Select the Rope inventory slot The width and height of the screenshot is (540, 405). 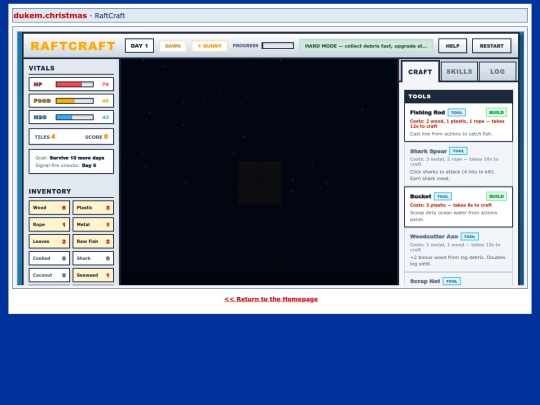coord(49,225)
